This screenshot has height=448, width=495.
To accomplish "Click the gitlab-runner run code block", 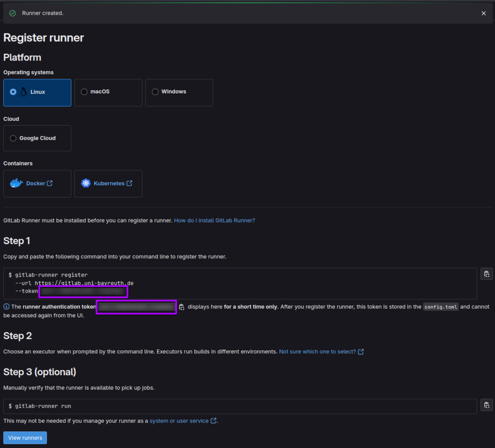I will click(x=240, y=406).
